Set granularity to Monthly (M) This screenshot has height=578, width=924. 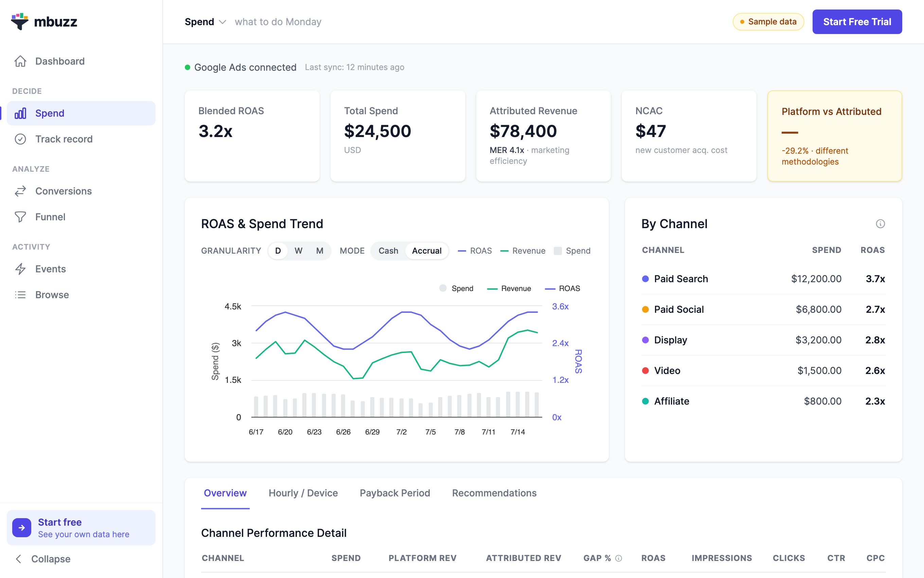320,251
